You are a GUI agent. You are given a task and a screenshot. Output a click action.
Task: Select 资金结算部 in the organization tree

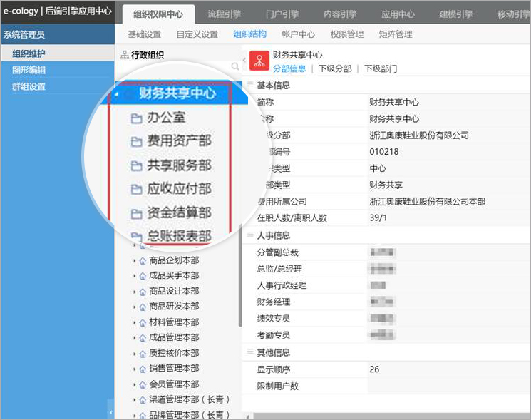click(179, 212)
